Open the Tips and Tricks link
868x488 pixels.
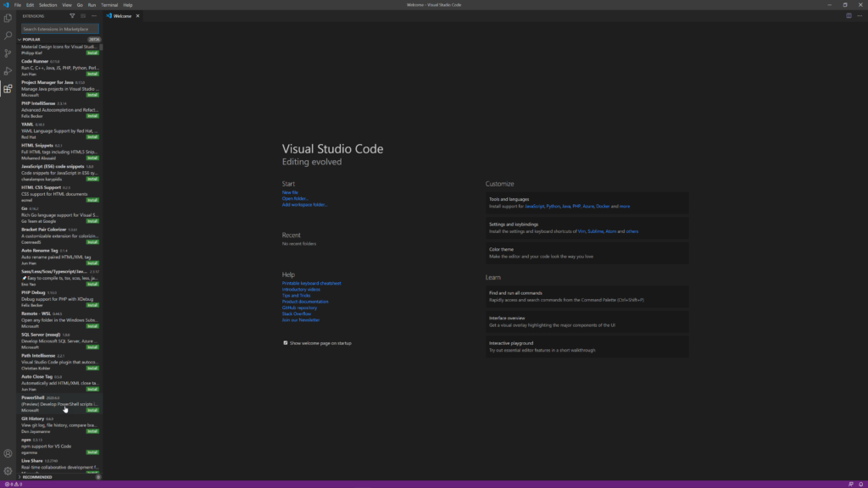[296, 296]
